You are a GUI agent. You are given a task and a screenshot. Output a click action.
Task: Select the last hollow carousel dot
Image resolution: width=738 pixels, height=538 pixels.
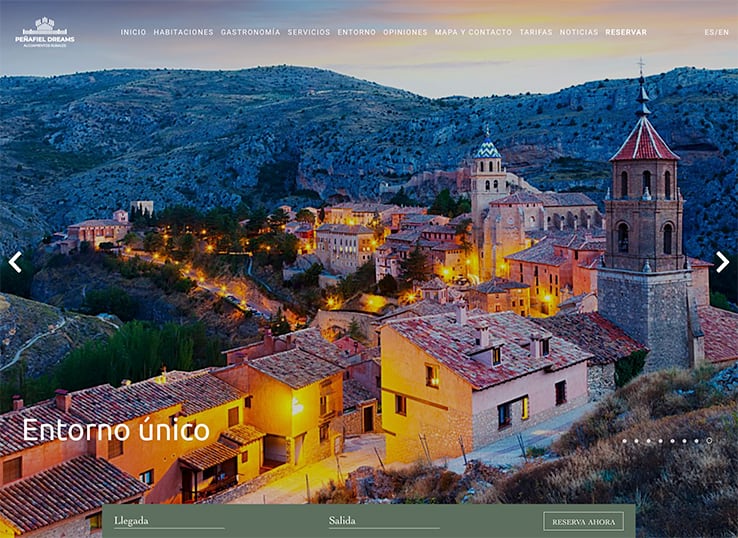709,441
